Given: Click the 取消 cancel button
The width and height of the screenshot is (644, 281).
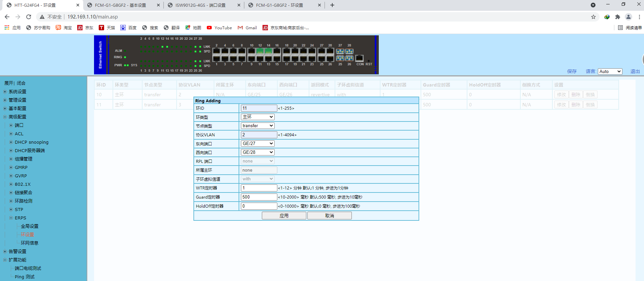Looking at the screenshot, I should (329, 216).
